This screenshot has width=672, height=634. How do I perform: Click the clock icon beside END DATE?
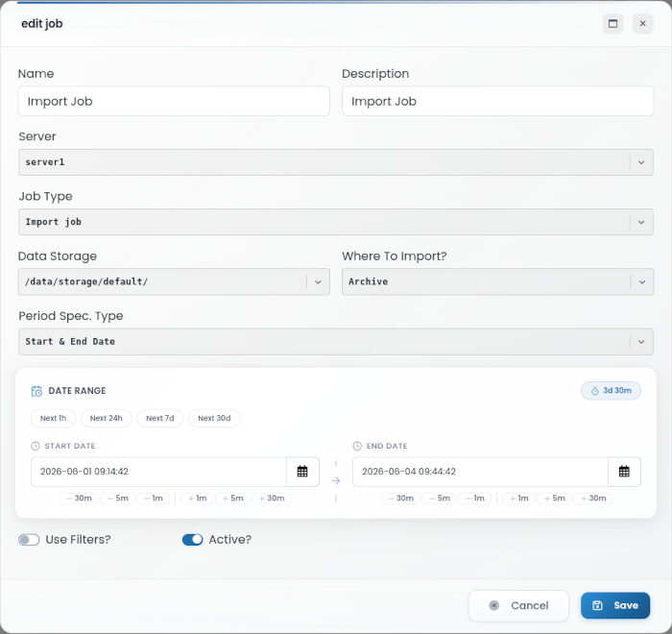click(357, 446)
